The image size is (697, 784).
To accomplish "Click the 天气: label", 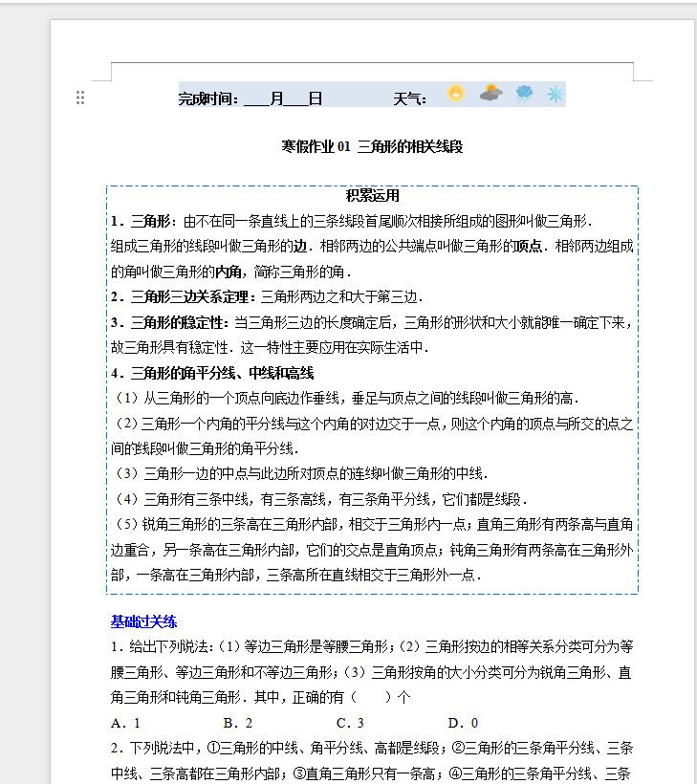I will click(x=409, y=98).
